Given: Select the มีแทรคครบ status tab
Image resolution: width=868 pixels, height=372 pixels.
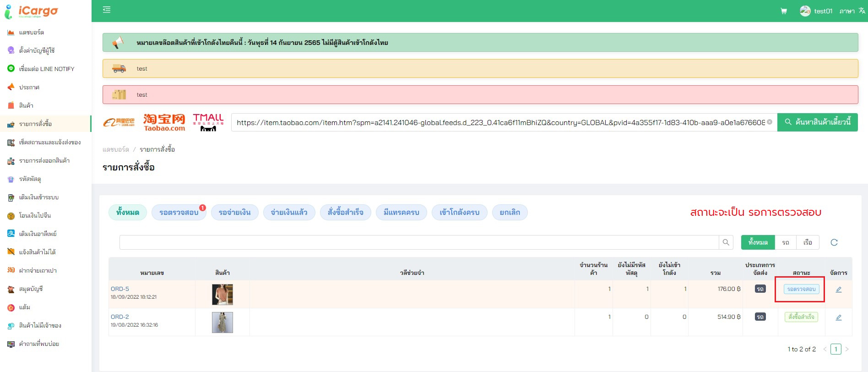Looking at the screenshot, I should pyautogui.click(x=401, y=212).
